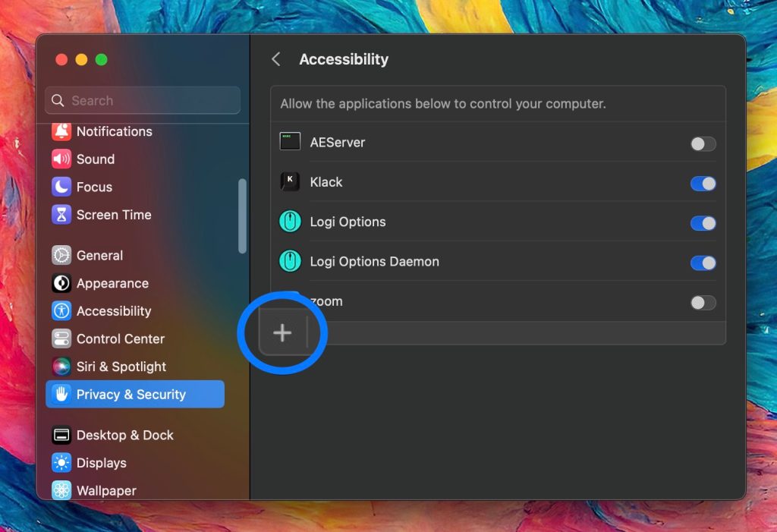Screen dimensions: 777x532
Task: Disable accessibility access for Klack
Action: (x=702, y=183)
